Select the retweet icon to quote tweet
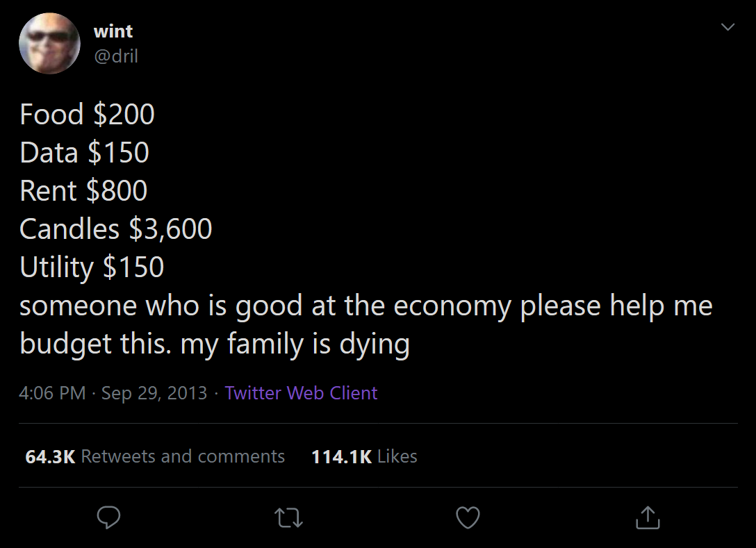 289,517
